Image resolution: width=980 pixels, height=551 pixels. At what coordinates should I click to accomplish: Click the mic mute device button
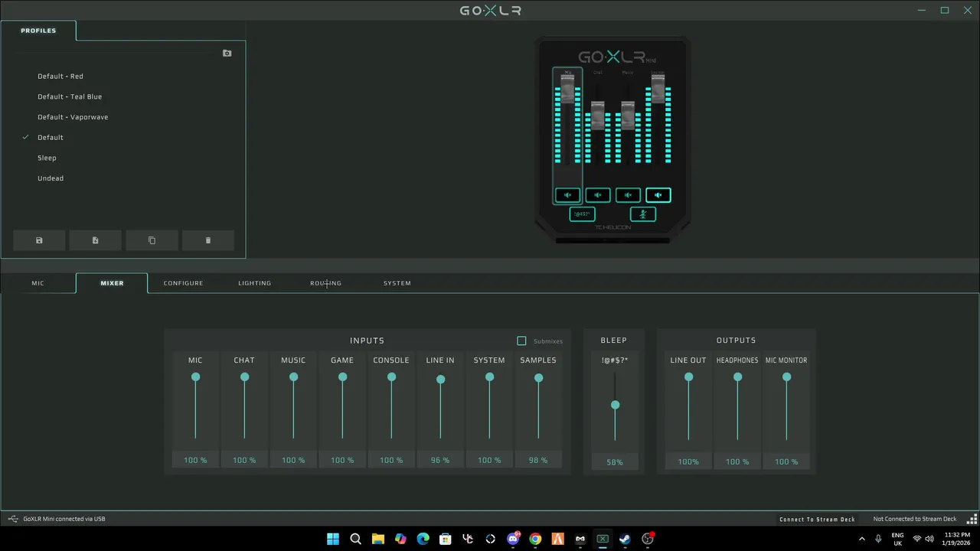pyautogui.click(x=642, y=214)
